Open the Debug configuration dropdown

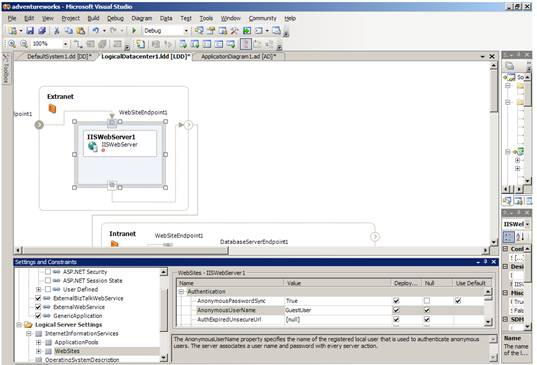click(x=166, y=31)
